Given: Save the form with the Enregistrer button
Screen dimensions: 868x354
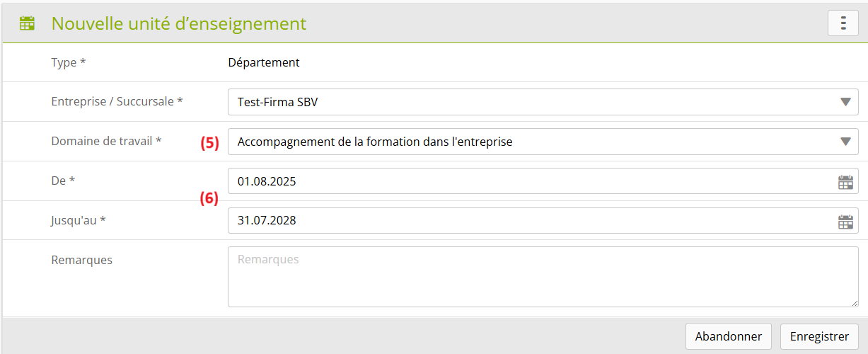Looking at the screenshot, I should click(819, 337).
